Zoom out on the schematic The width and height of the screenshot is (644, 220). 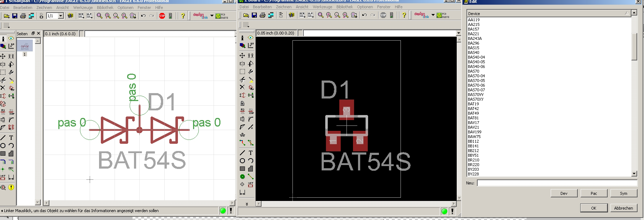pos(116,16)
